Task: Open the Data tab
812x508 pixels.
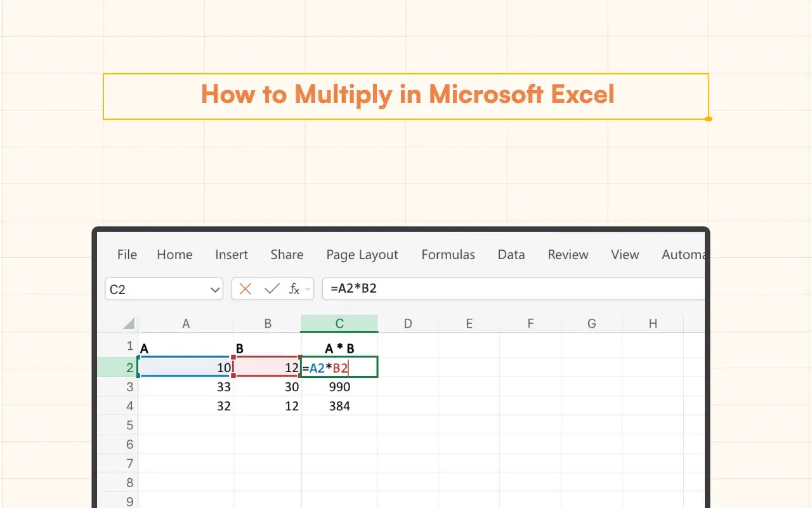Action: coord(511,255)
